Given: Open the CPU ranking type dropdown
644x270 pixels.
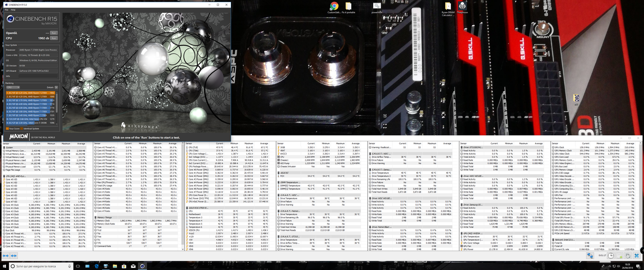Looking at the screenshot, I should click(14, 87).
